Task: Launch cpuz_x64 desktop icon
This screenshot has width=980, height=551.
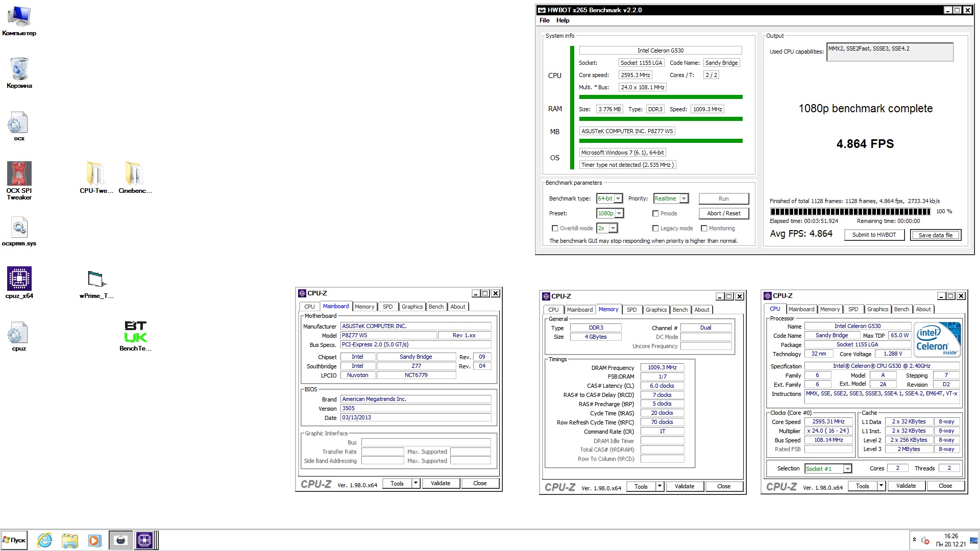Action: pos(19,283)
